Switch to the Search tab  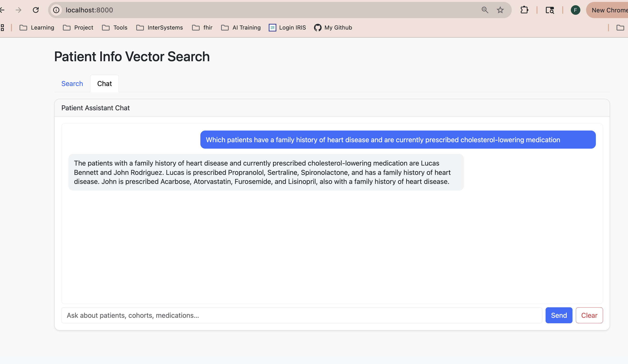click(x=72, y=84)
